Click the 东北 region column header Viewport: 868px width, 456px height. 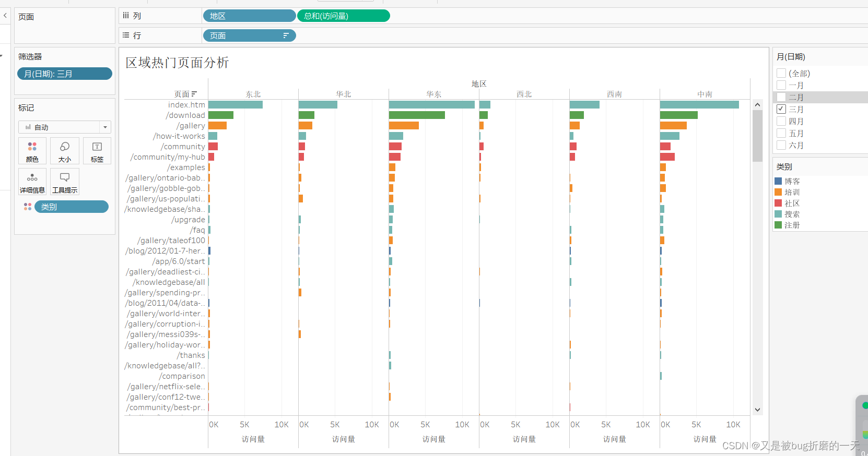pos(253,94)
